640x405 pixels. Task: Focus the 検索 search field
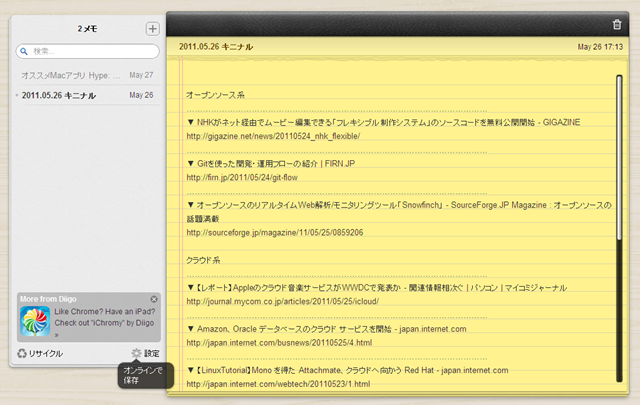90,50
